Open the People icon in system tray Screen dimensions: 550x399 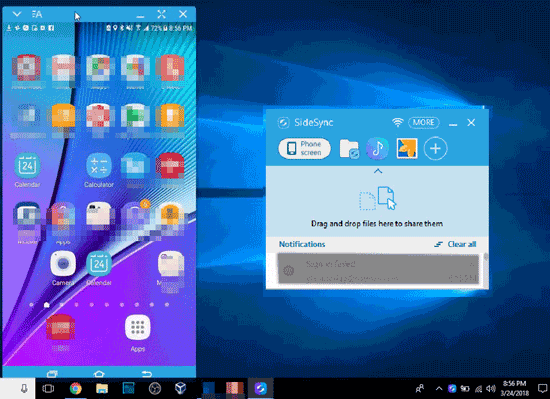click(x=420, y=388)
